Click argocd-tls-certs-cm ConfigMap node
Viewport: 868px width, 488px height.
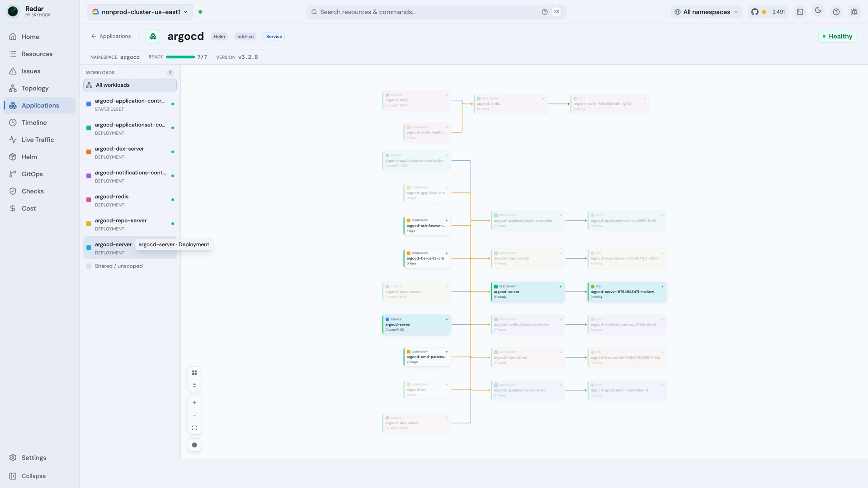tap(427, 258)
